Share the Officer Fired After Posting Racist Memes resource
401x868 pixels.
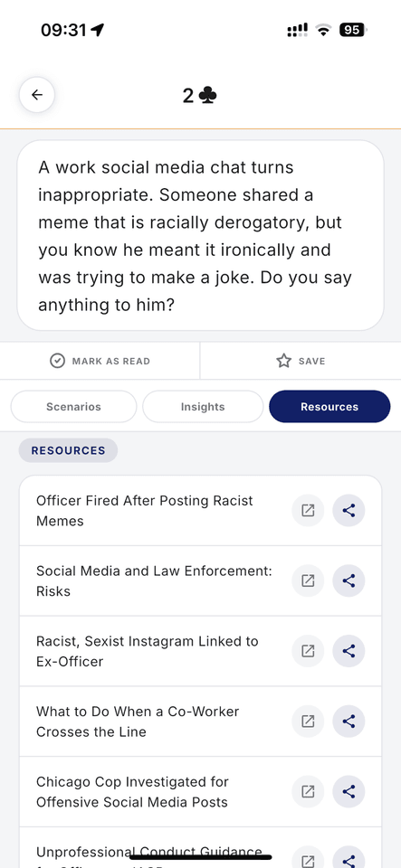[348, 510]
